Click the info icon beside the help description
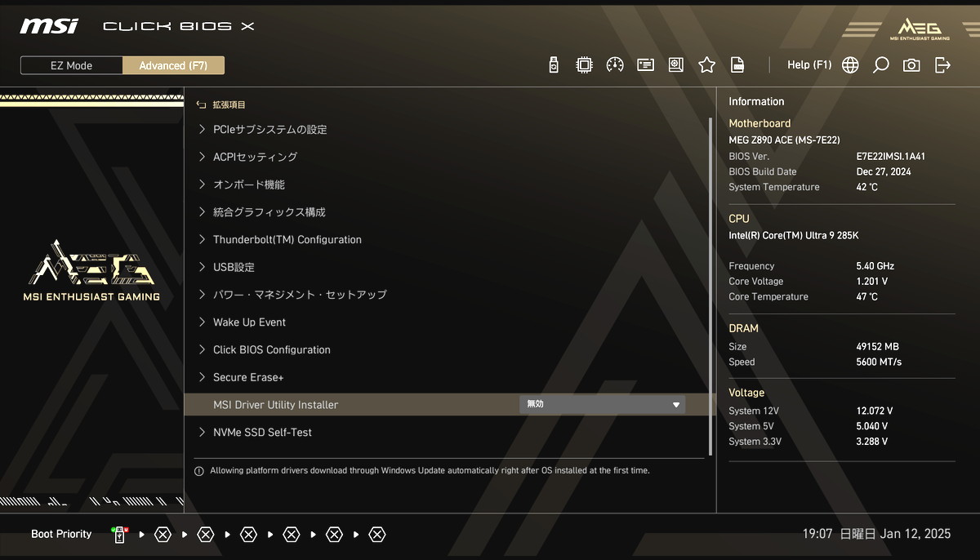980x560 pixels. click(198, 471)
